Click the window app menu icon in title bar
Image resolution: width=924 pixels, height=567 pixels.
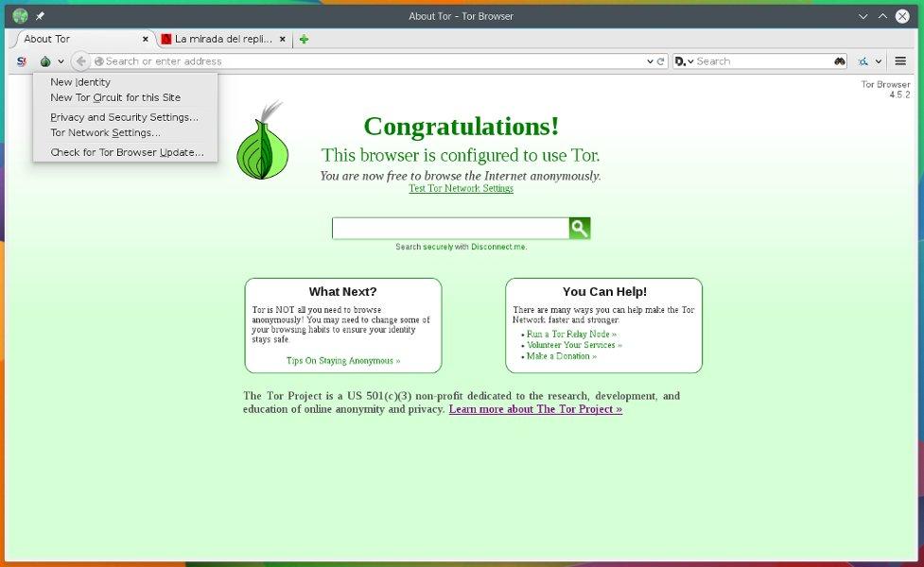click(20, 16)
